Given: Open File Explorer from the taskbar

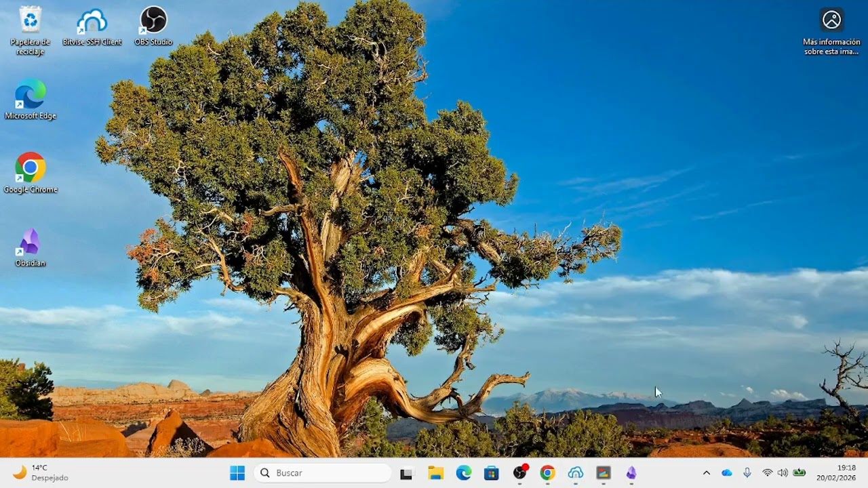Looking at the screenshot, I should [435, 473].
